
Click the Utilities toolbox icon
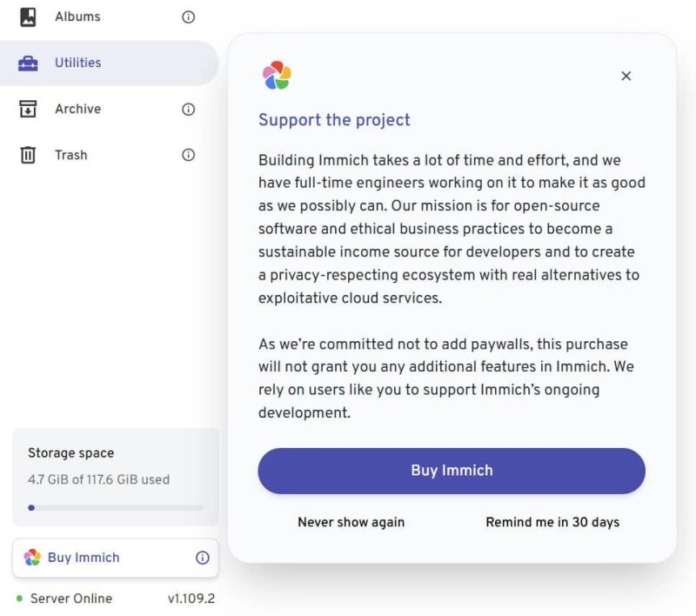(x=28, y=63)
